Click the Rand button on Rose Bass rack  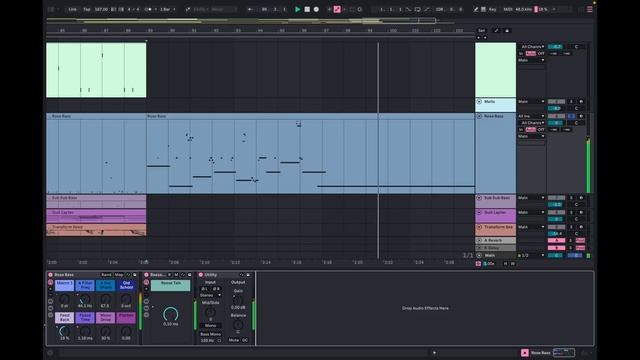106,275
